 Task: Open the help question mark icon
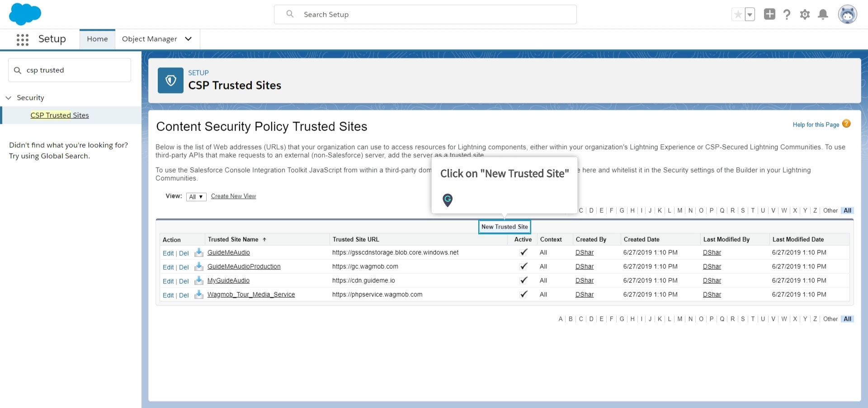pyautogui.click(x=787, y=14)
